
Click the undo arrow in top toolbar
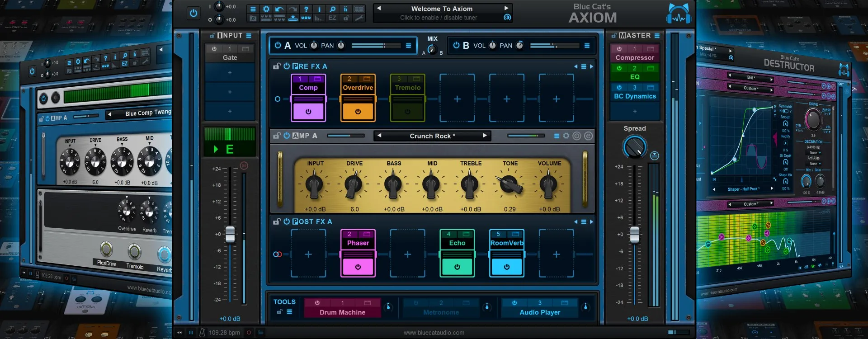pos(279,9)
